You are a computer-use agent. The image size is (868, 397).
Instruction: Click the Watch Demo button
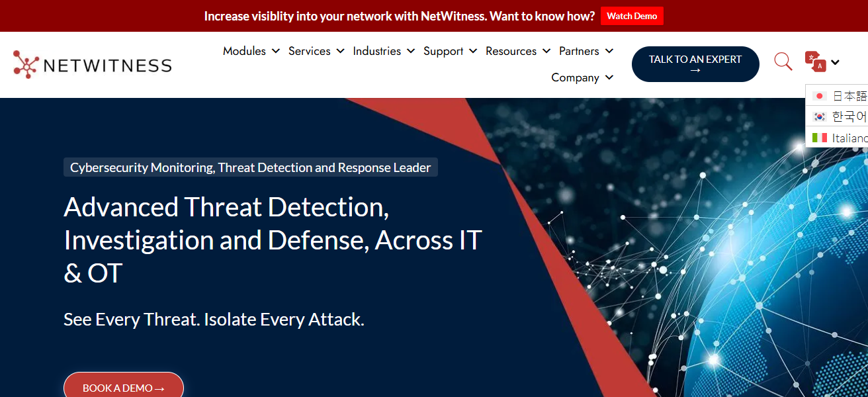point(632,16)
